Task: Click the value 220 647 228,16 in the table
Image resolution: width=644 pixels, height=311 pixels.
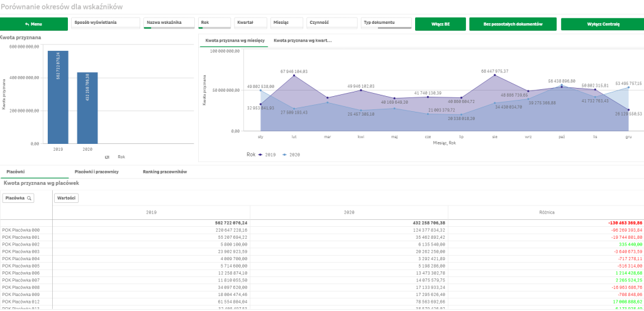Action: (x=231, y=230)
